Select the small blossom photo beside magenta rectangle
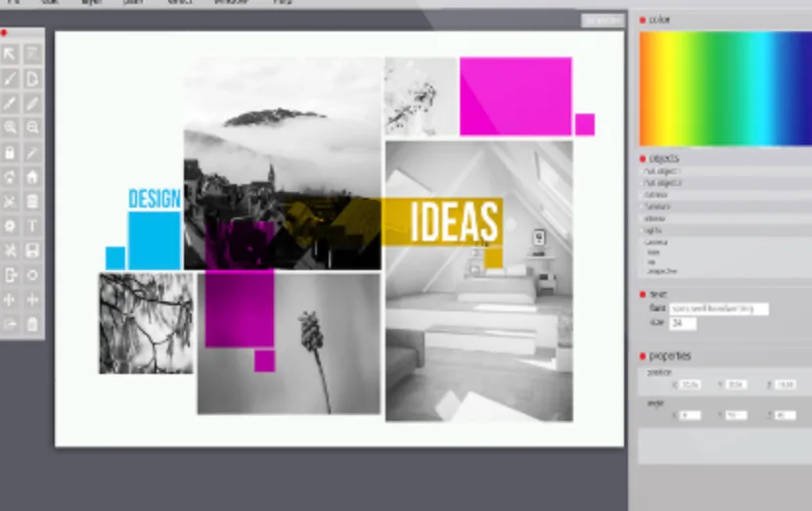 [421, 96]
